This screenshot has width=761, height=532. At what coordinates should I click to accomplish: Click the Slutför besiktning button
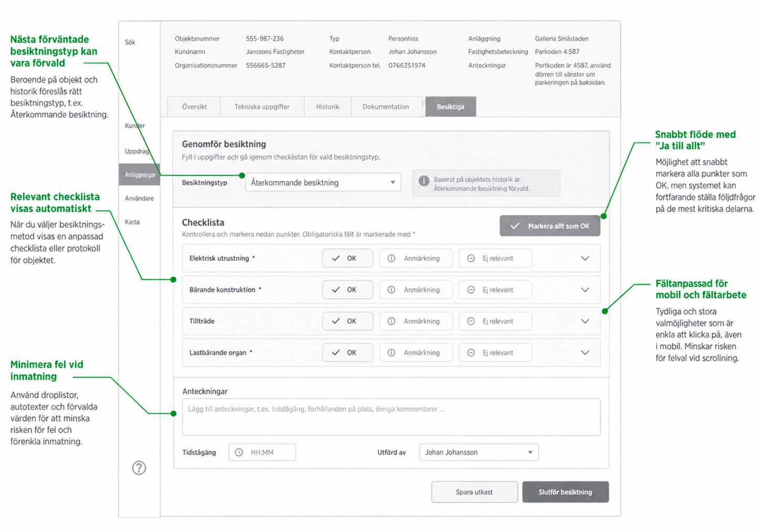pos(565,492)
